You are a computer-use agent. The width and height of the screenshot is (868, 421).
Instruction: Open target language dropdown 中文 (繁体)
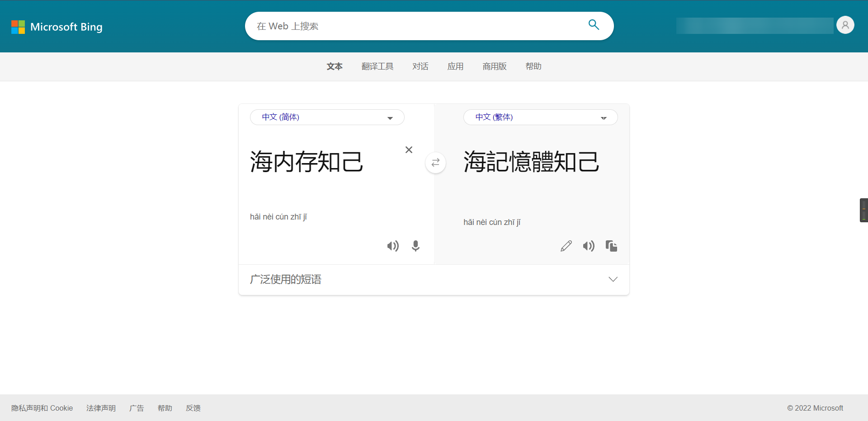coord(540,117)
